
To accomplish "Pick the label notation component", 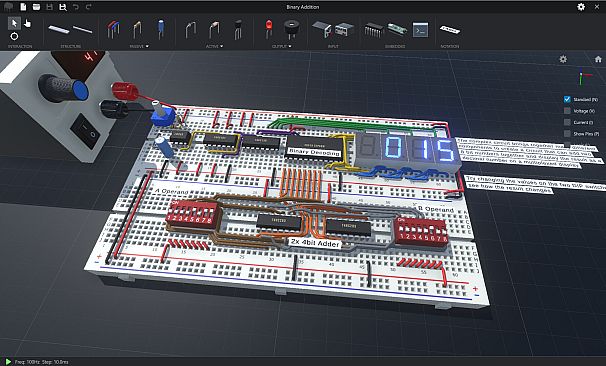I will pyautogui.click(x=450, y=29).
